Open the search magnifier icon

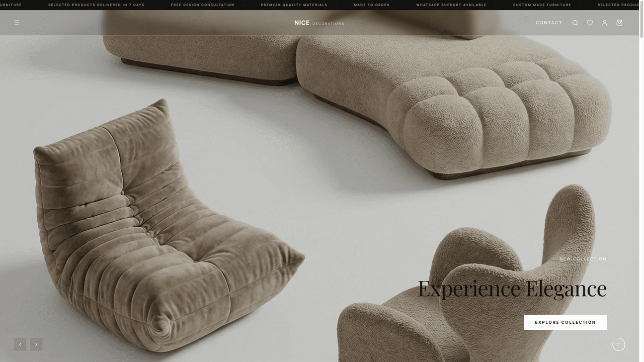575,23
